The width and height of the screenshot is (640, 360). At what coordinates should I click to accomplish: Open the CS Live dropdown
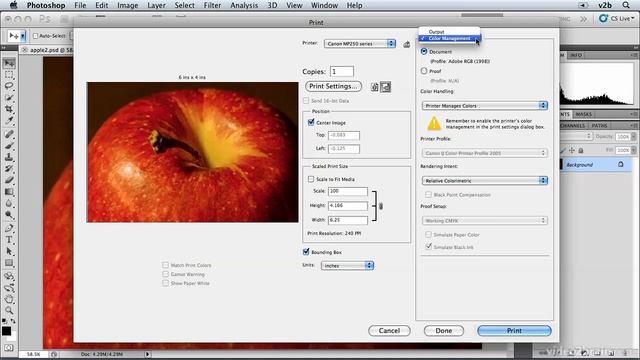[617, 18]
